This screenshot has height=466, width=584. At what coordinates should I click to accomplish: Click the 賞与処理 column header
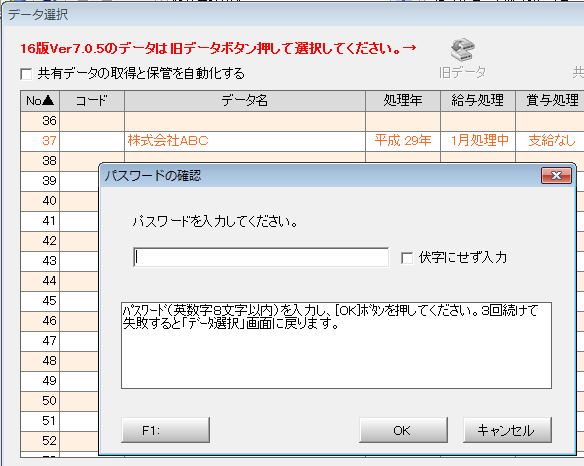click(550, 101)
